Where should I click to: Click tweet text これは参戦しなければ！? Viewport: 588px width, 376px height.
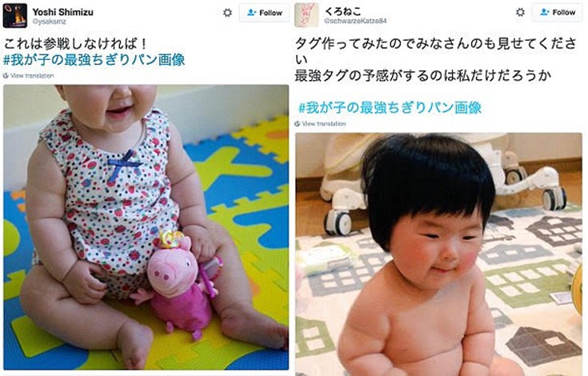point(75,44)
